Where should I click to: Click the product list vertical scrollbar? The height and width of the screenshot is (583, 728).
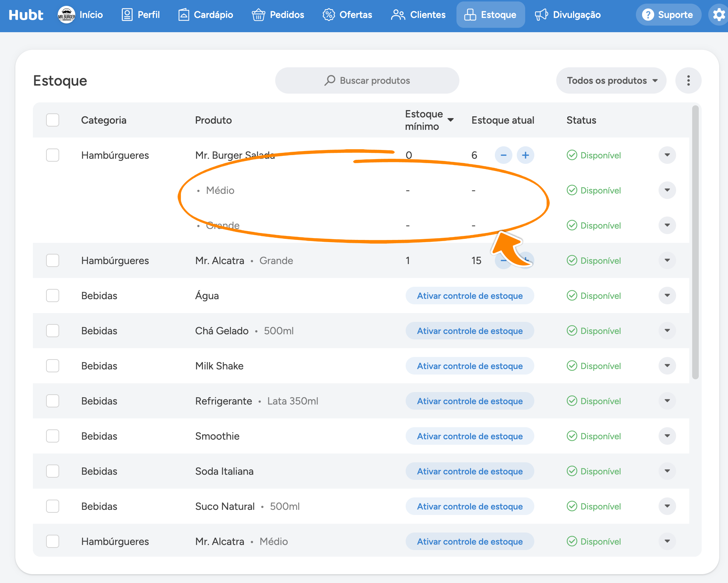click(695, 242)
